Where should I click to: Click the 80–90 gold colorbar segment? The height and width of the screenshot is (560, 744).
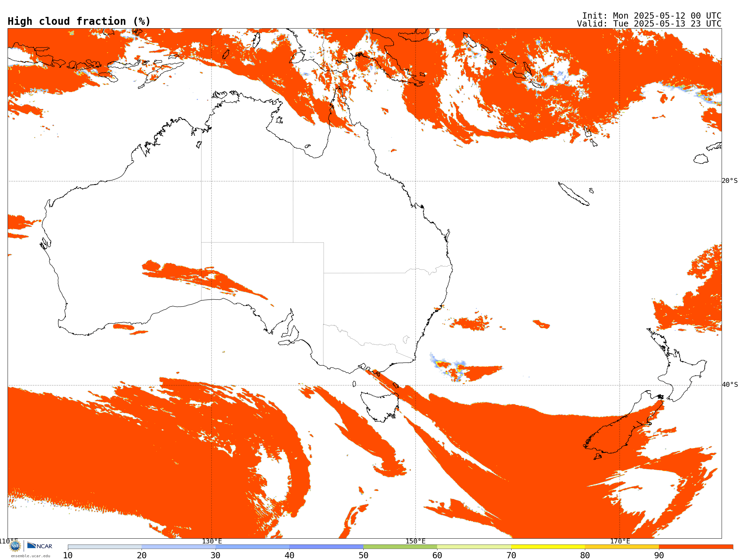(x=622, y=547)
